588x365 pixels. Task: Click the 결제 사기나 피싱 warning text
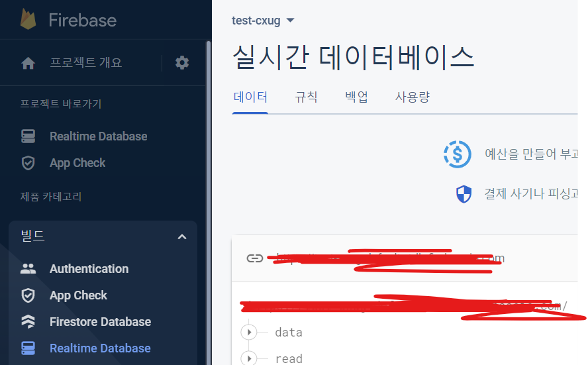(531, 194)
